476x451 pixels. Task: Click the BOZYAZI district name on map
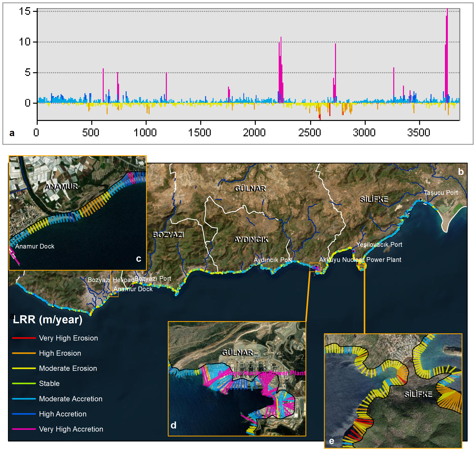tap(168, 235)
